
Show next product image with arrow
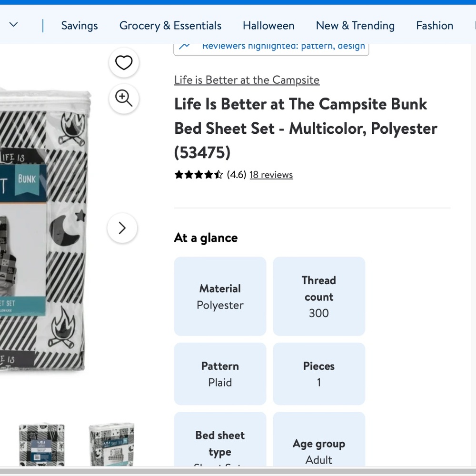coord(122,228)
